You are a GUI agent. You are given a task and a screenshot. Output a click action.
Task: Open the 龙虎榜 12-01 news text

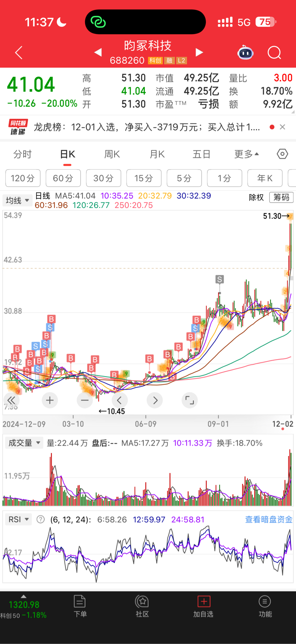click(x=146, y=127)
